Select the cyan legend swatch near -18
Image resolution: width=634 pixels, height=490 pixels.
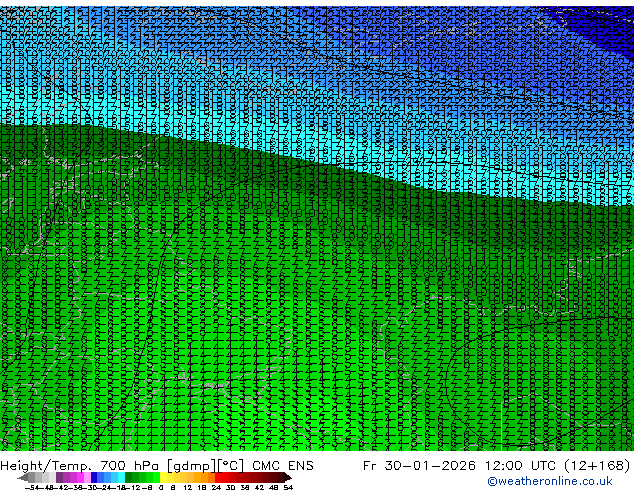pos(122,477)
